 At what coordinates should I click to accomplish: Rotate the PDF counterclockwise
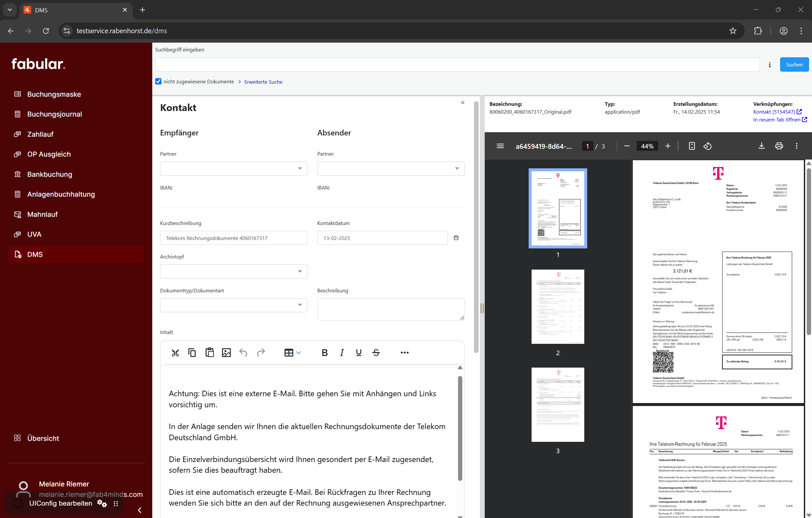tap(708, 146)
